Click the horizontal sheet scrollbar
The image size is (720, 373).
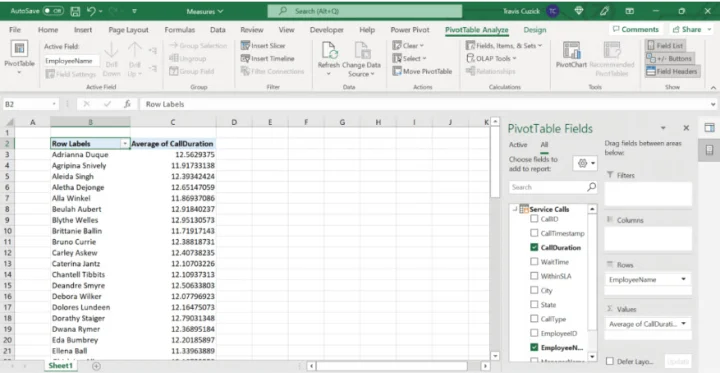click(x=392, y=366)
